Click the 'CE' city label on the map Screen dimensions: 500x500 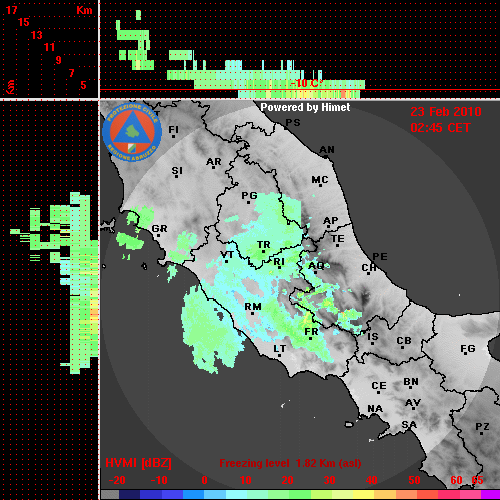point(379,386)
